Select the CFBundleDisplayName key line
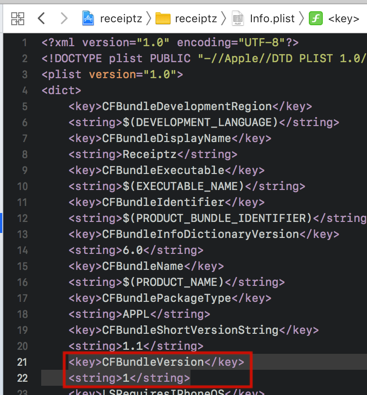Image resolution: width=367 pixels, height=395 pixels. [x=170, y=138]
